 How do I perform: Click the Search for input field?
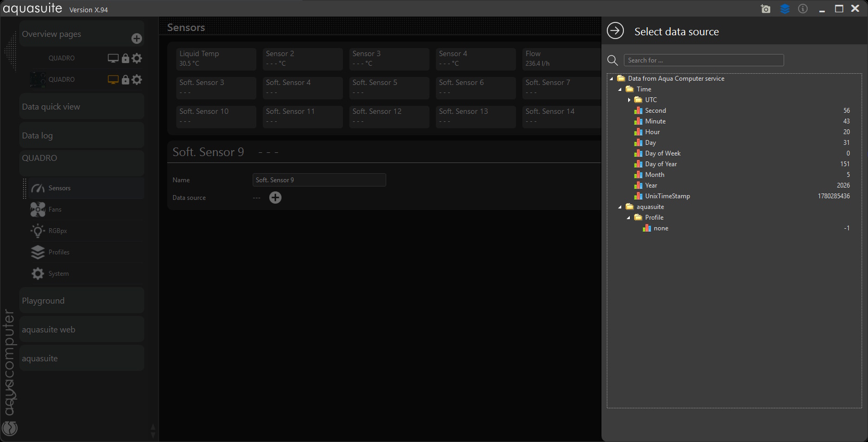[704, 60]
